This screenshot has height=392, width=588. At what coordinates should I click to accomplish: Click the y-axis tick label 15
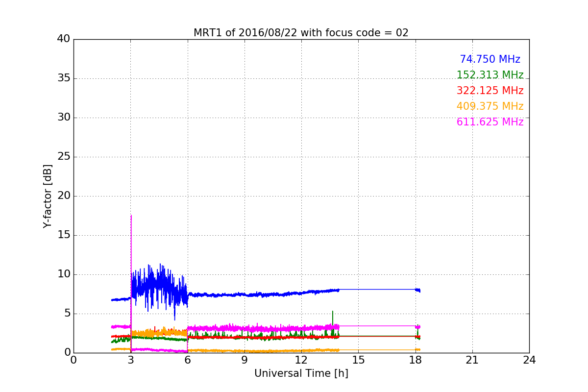(x=64, y=235)
